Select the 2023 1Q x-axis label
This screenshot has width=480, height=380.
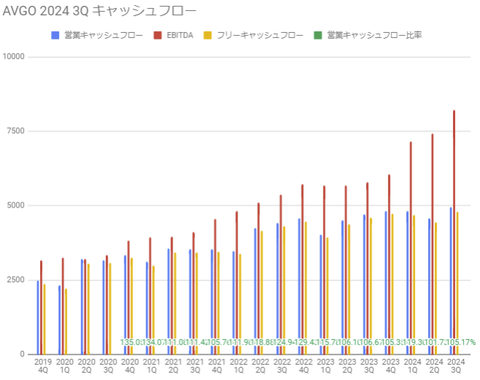(x=325, y=366)
